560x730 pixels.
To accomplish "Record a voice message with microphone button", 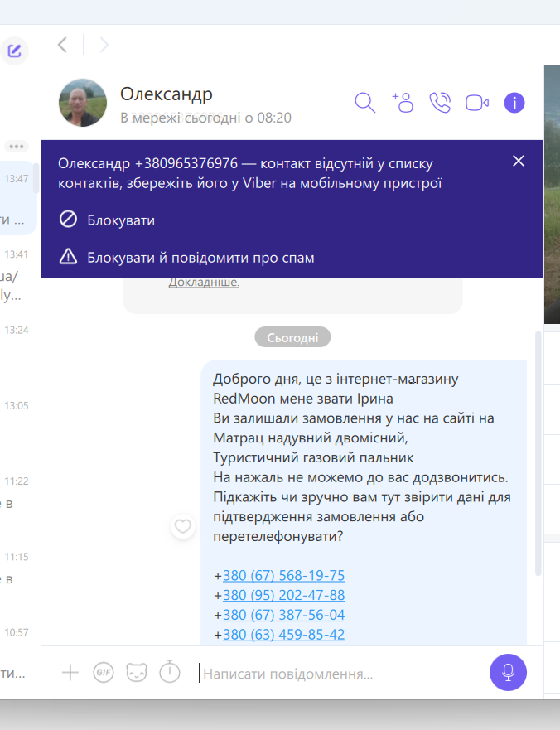I will coord(508,672).
